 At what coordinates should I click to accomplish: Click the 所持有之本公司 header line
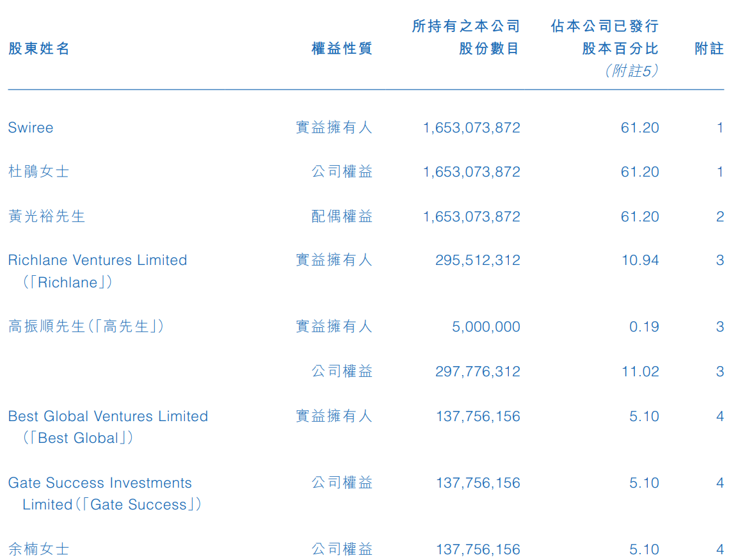pyautogui.click(x=466, y=26)
